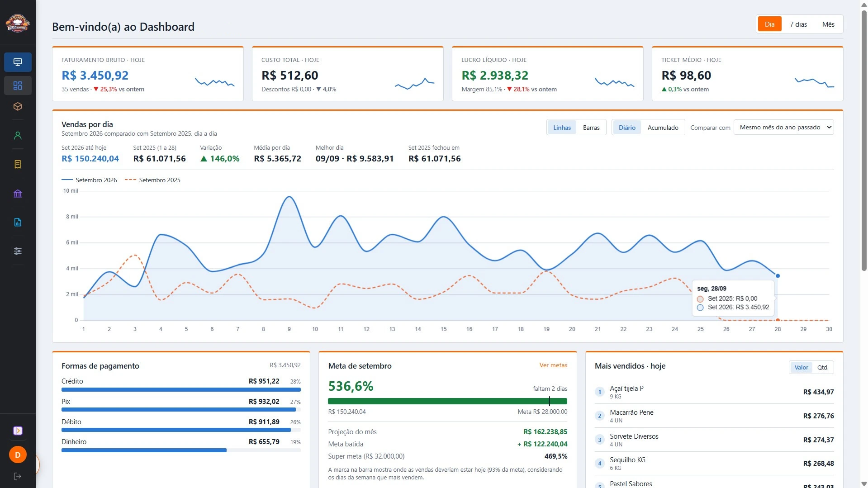This screenshot has height=488, width=868.
Task: Click the Lucro Líquido sparkline chart
Action: pyautogui.click(x=615, y=82)
